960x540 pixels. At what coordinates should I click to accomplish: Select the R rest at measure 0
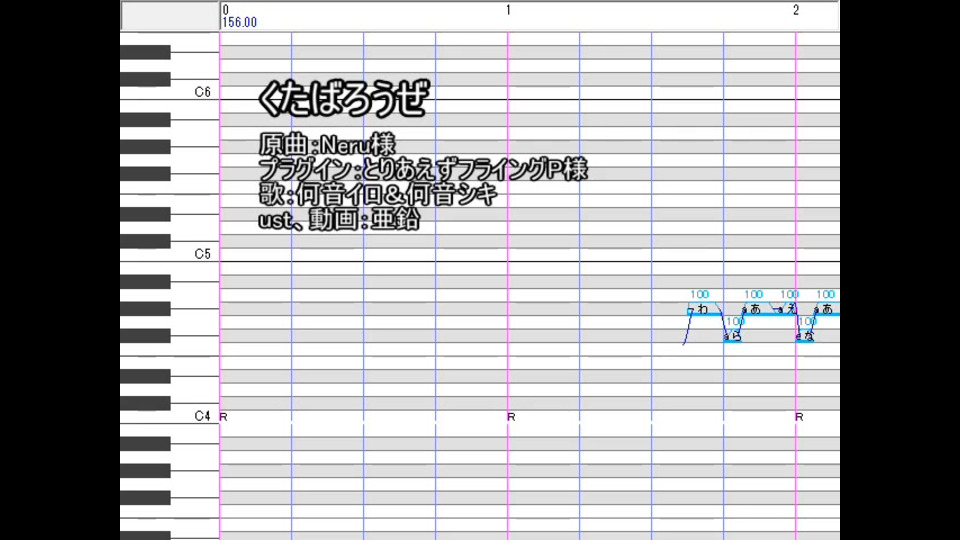point(223,417)
